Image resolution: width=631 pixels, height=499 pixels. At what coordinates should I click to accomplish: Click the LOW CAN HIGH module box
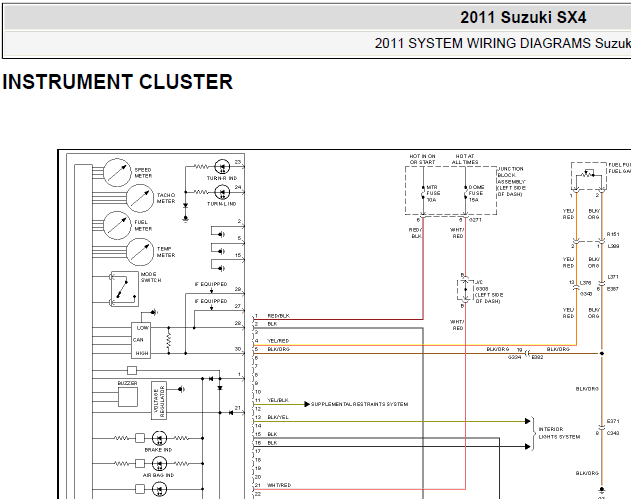141,340
